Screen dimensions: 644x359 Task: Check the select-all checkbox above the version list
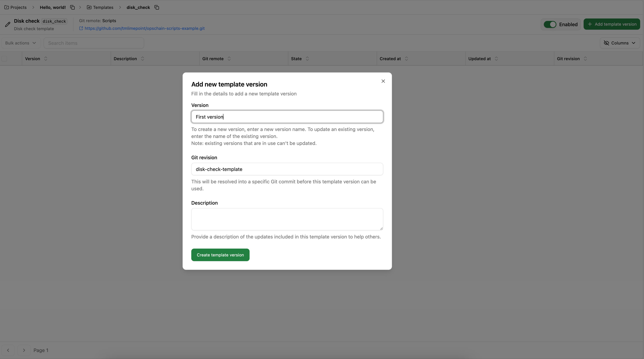click(5, 58)
